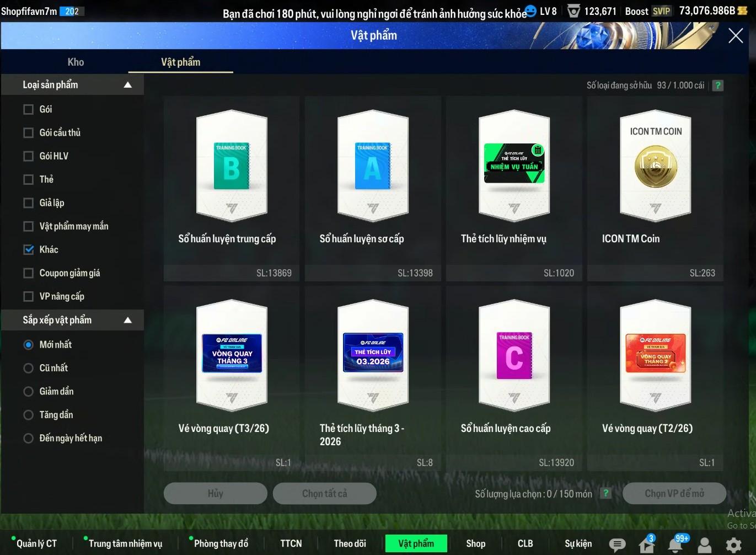The image size is (756, 555).
Task: Open the chat message bubble icon
Action: [x=617, y=545]
